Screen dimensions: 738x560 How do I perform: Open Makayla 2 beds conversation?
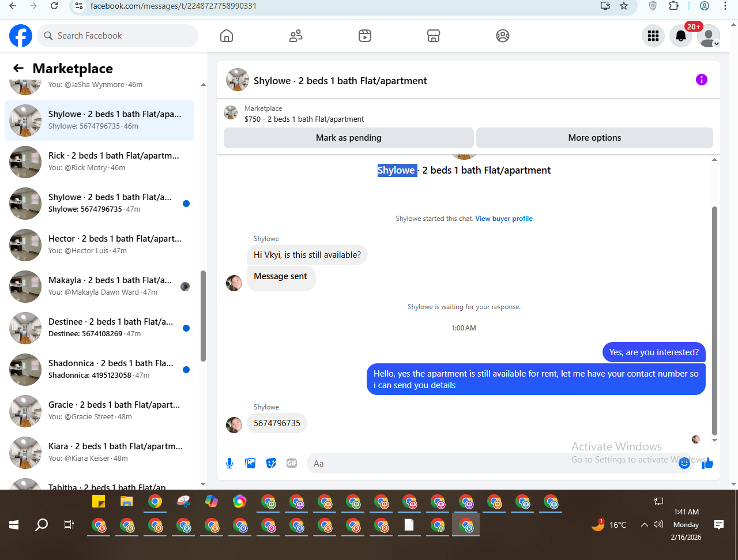click(99, 287)
